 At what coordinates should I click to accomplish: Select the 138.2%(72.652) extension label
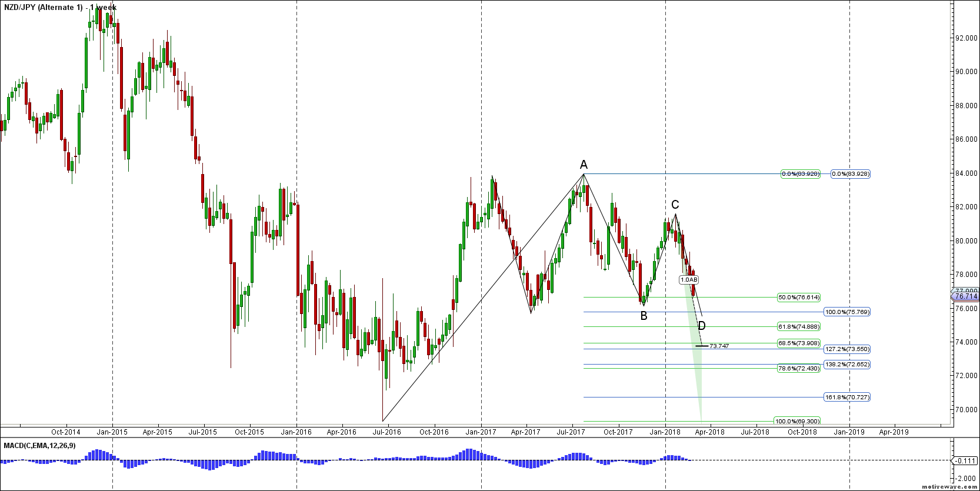(x=846, y=365)
